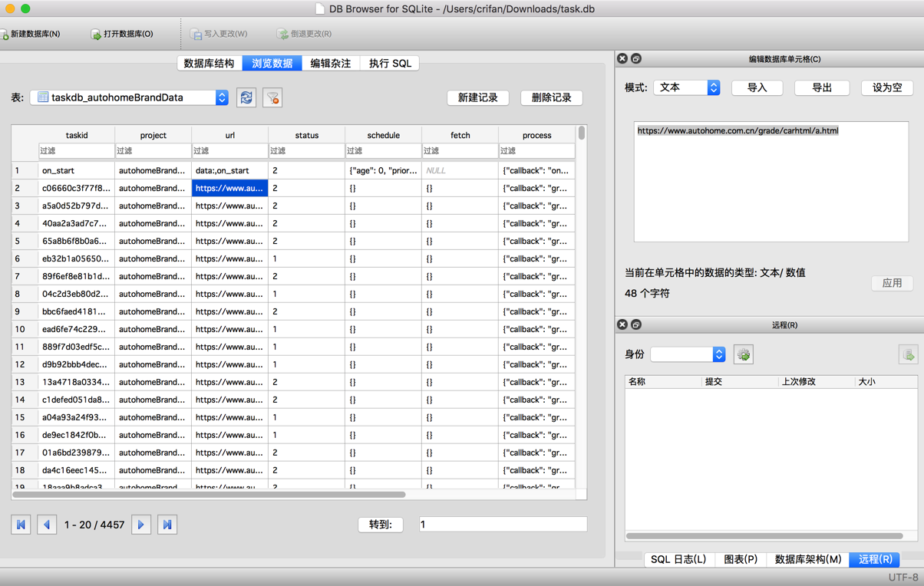Click the Go to record number field
Screen dimensions: 924x586
[503, 525]
